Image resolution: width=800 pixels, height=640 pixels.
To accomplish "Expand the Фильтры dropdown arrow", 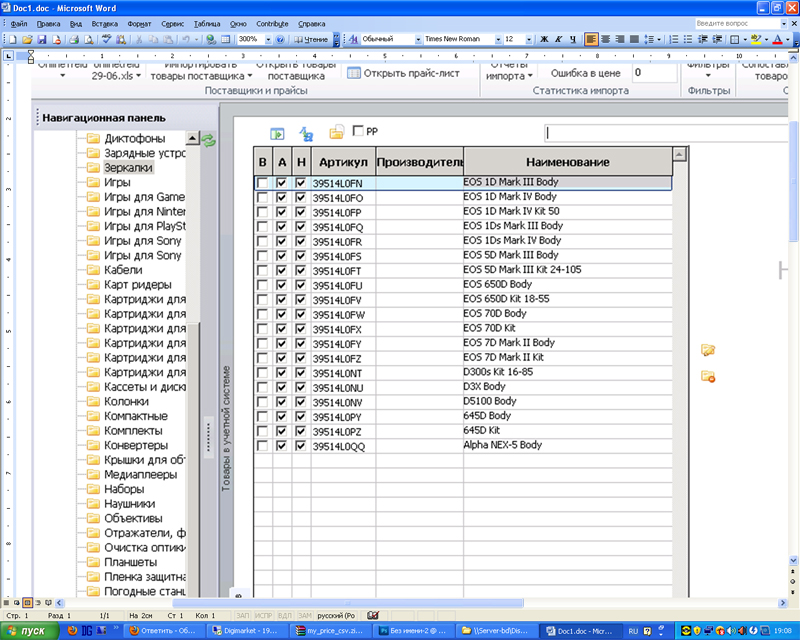I will (x=708, y=76).
